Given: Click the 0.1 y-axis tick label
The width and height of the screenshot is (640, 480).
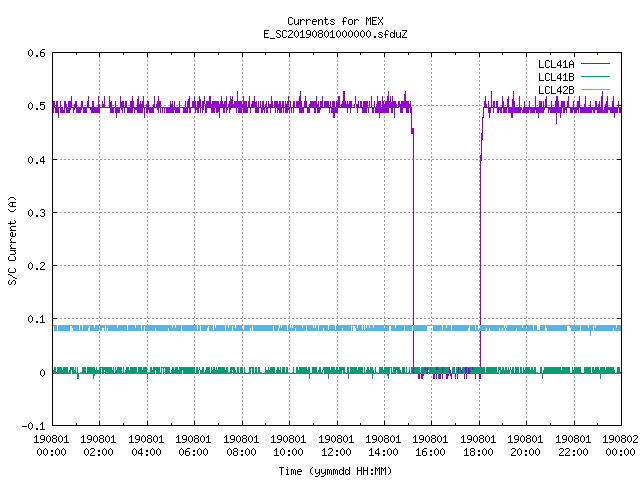Looking at the screenshot, I should click(36, 319).
